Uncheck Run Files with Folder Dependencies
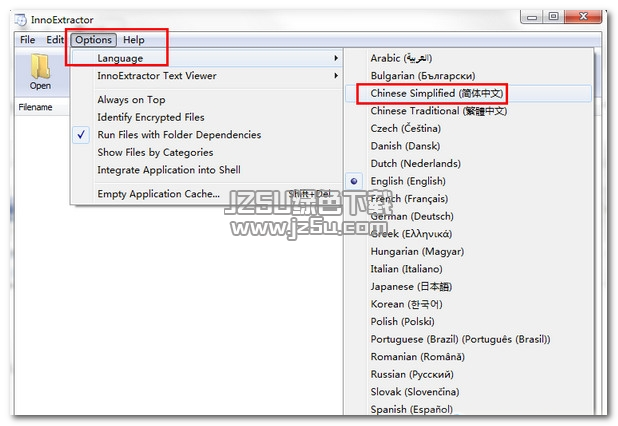This screenshot has height=426, width=618. coord(206,135)
